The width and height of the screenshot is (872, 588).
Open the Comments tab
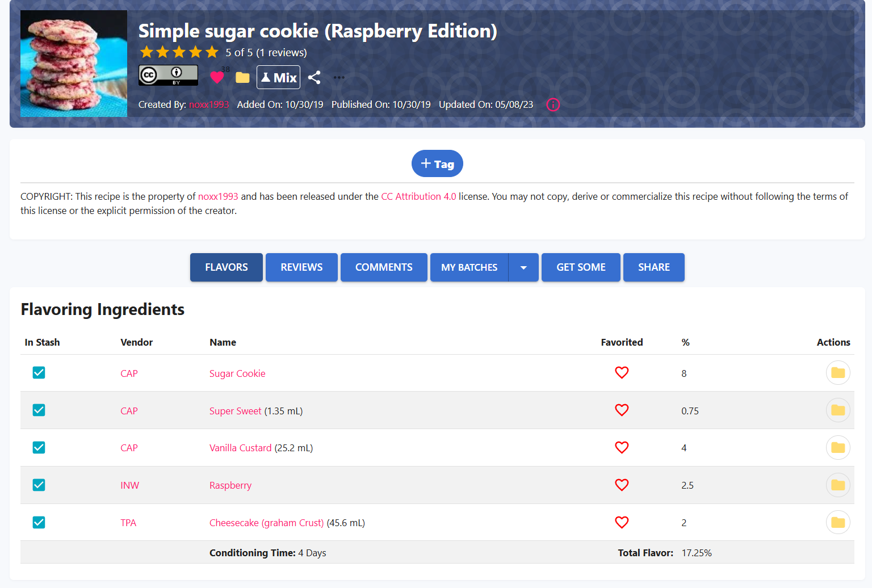tap(384, 267)
